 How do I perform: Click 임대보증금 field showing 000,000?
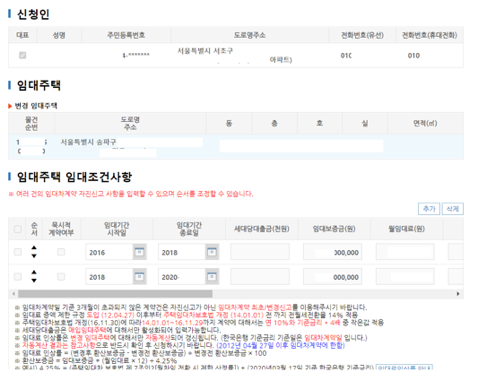(332, 277)
